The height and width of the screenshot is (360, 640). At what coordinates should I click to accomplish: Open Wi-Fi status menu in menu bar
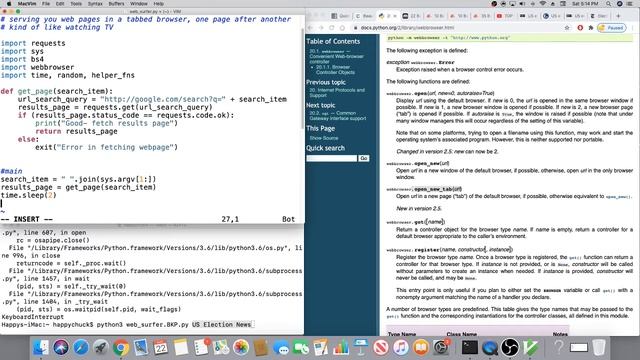[x=542, y=4]
